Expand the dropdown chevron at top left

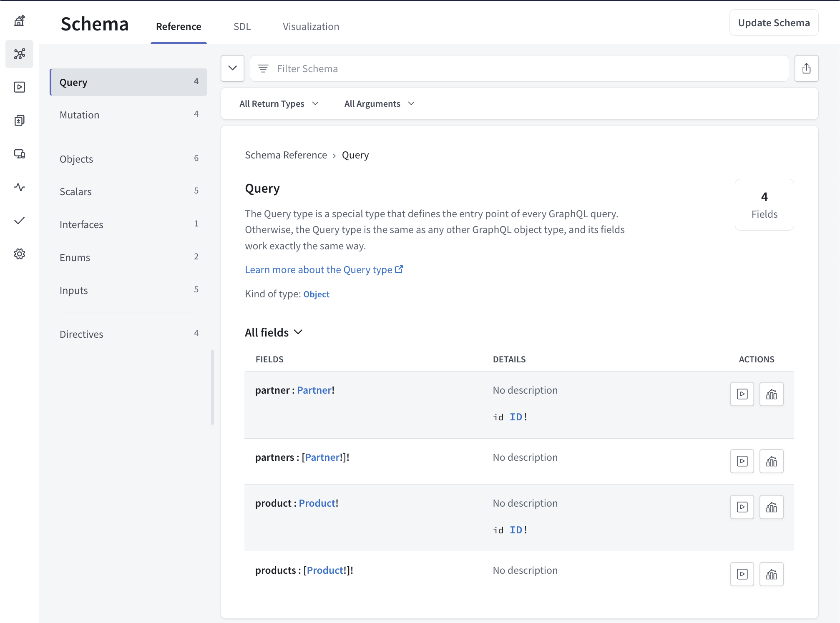(232, 68)
